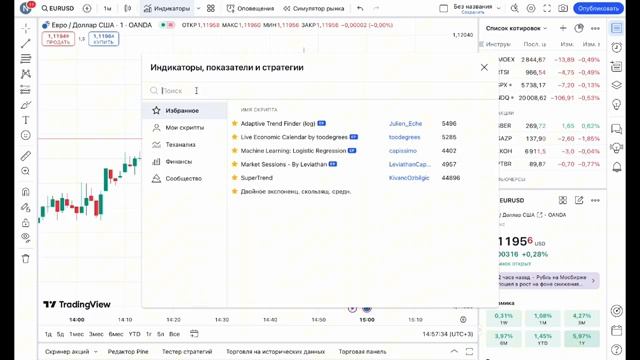Expand the indicators favorites dropdown arrow
This screenshot has height=360, width=640.
(x=198, y=8)
